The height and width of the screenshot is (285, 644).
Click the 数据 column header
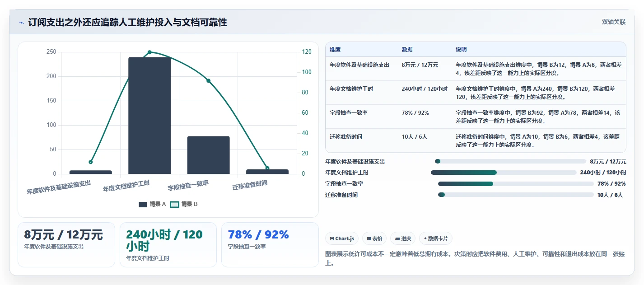click(407, 50)
